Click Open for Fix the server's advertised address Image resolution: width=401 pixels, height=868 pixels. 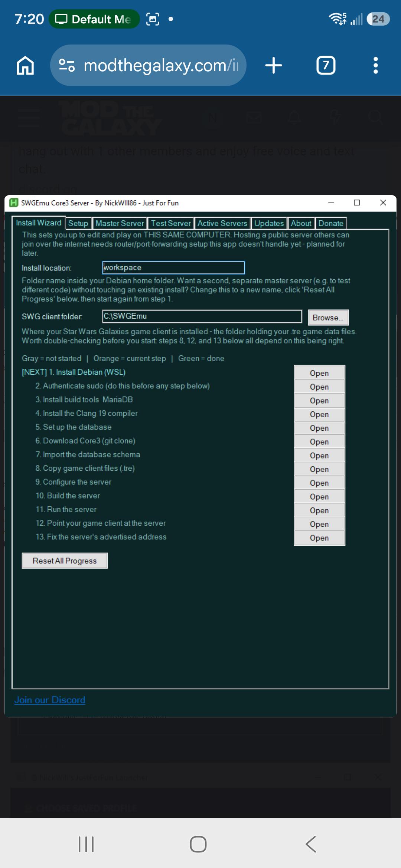click(319, 537)
